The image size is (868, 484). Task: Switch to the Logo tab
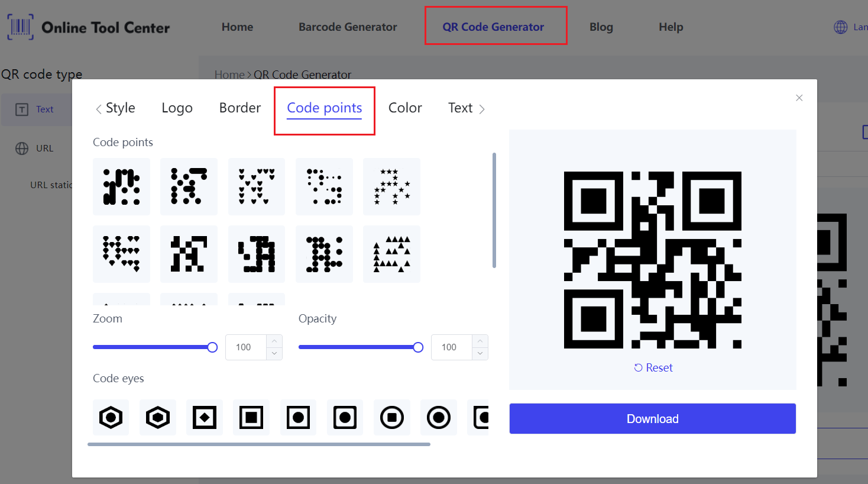coord(177,108)
